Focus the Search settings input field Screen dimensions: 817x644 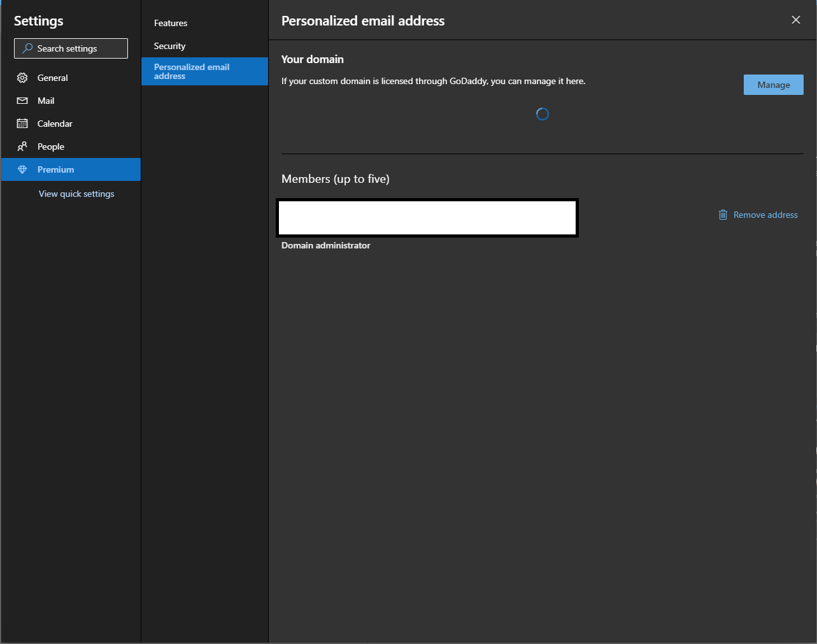71,48
